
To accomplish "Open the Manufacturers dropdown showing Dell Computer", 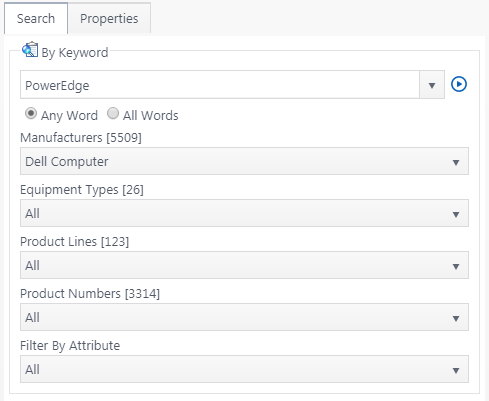I will [x=244, y=161].
